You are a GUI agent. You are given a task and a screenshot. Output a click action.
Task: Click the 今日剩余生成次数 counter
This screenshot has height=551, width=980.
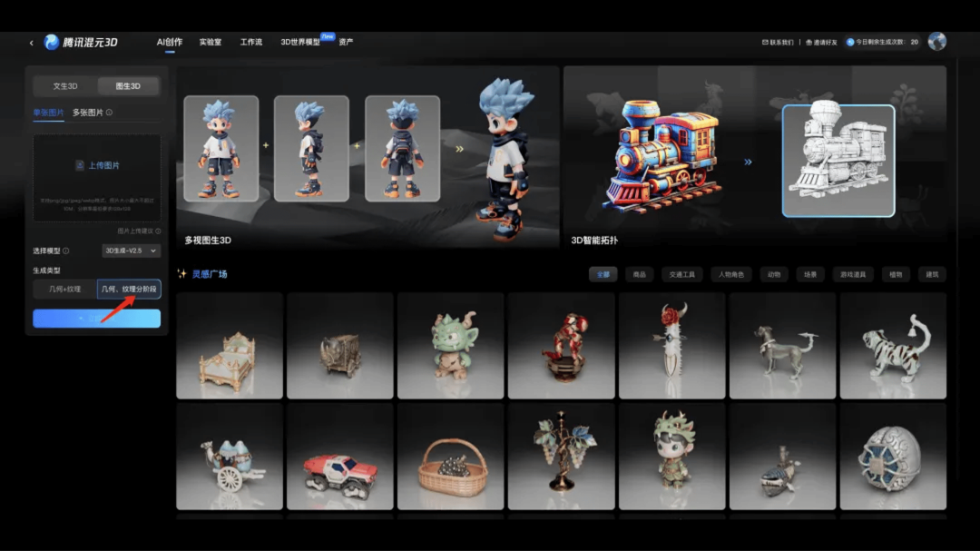point(883,42)
